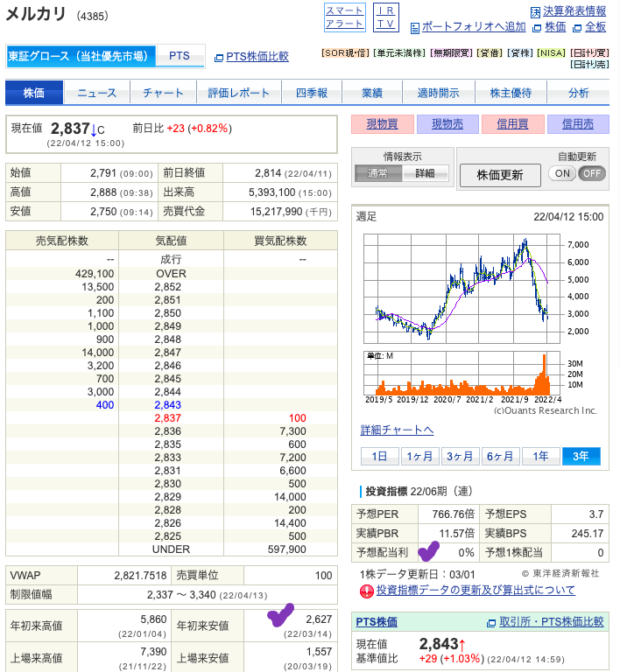Turn auto update OFF

(592, 173)
